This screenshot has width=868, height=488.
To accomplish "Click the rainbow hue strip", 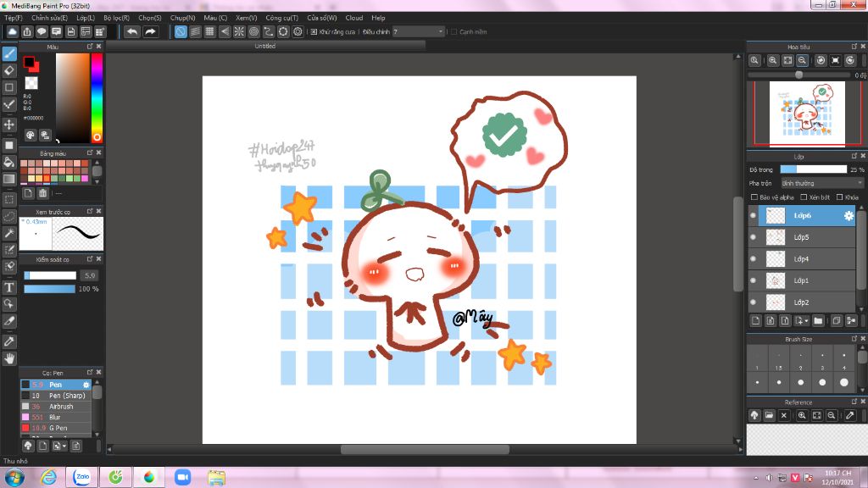I will tap(97, 98).
